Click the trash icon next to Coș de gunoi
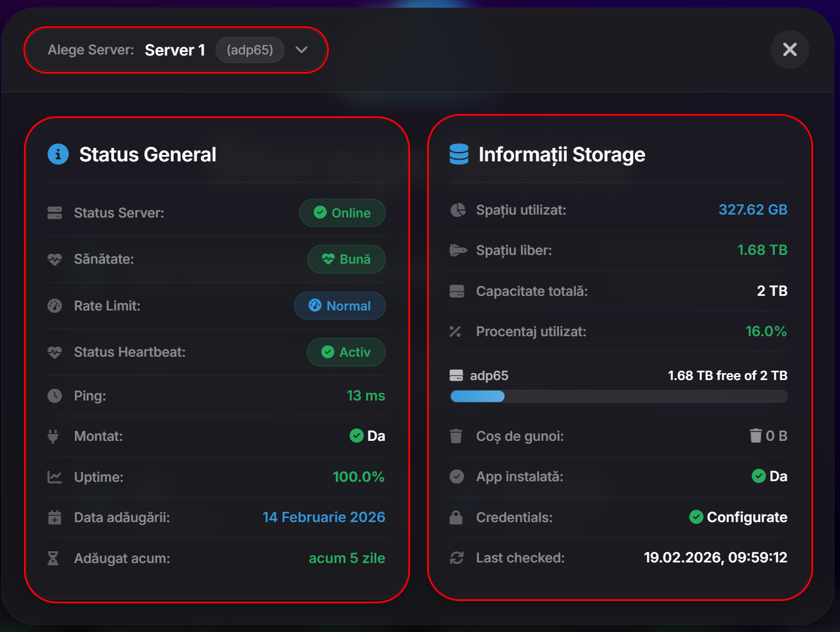The height and width of the screenshot is (632, 840). click(x=456, y=436)
